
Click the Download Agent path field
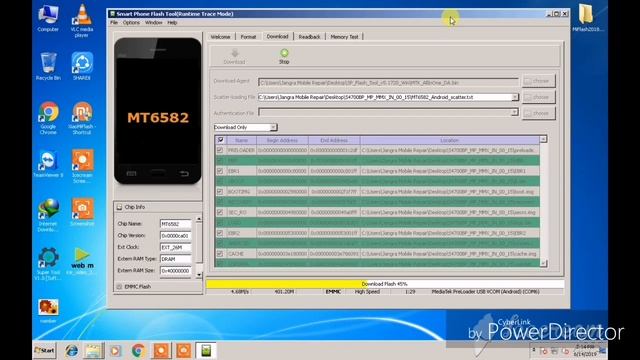(388, 82)
